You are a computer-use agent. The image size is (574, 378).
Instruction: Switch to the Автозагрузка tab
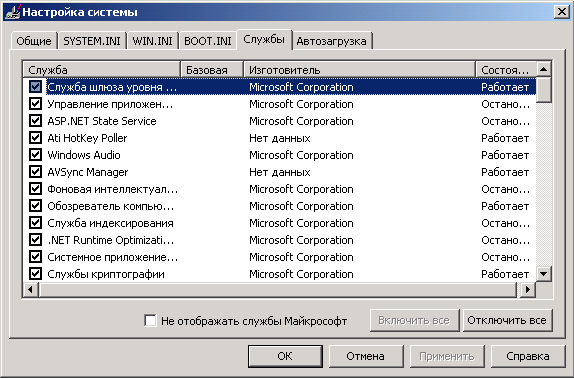click(331, 41)
